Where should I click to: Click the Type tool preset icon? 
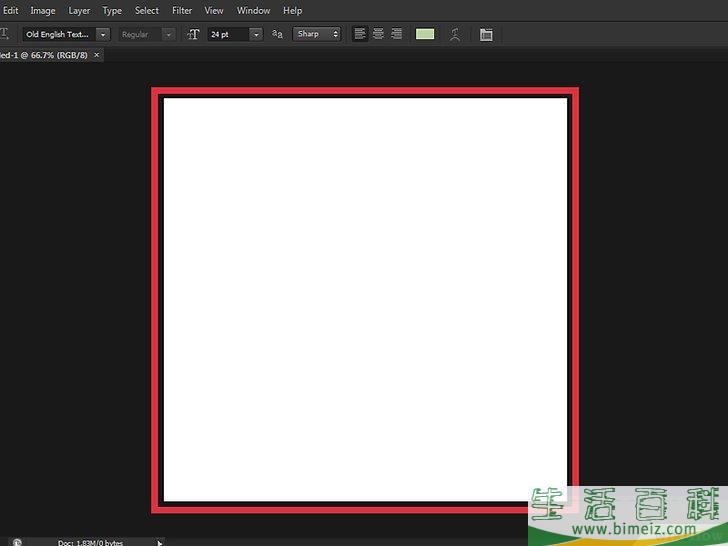[x=5, y=34]
